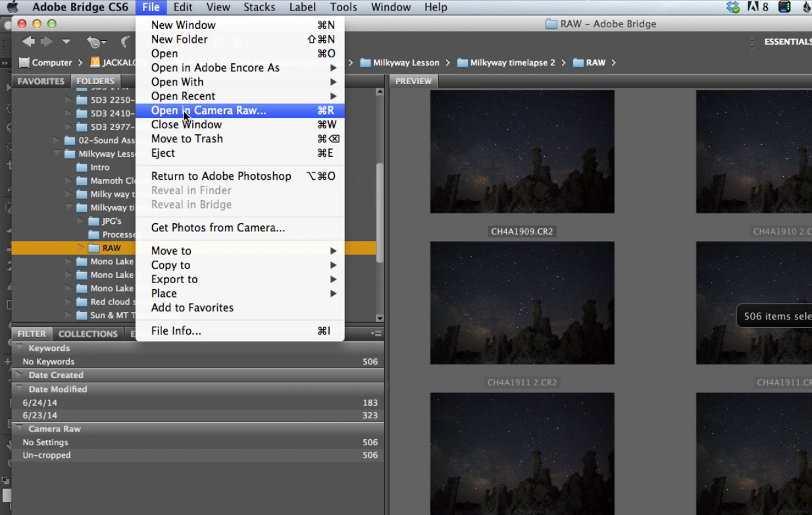
Task: Go back with the left arrow
Action: 28,41
